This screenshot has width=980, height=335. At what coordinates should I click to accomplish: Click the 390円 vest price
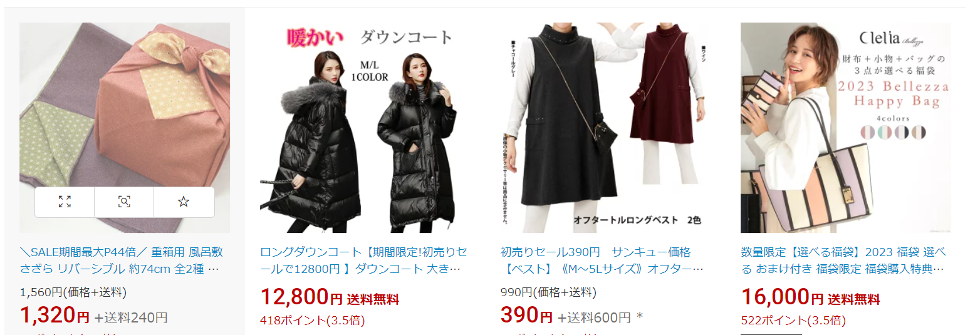click(x=526, y=316)
